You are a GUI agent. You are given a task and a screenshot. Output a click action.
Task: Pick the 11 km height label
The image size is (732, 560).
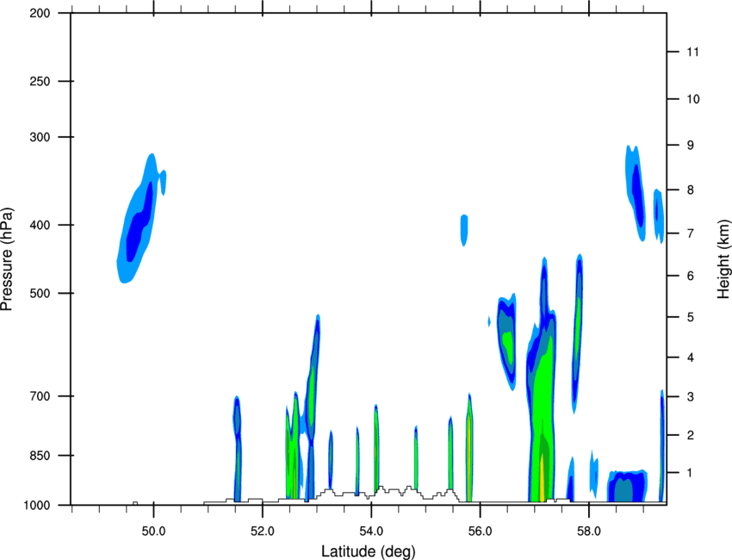pyautogui.click(x=692, y=52)
